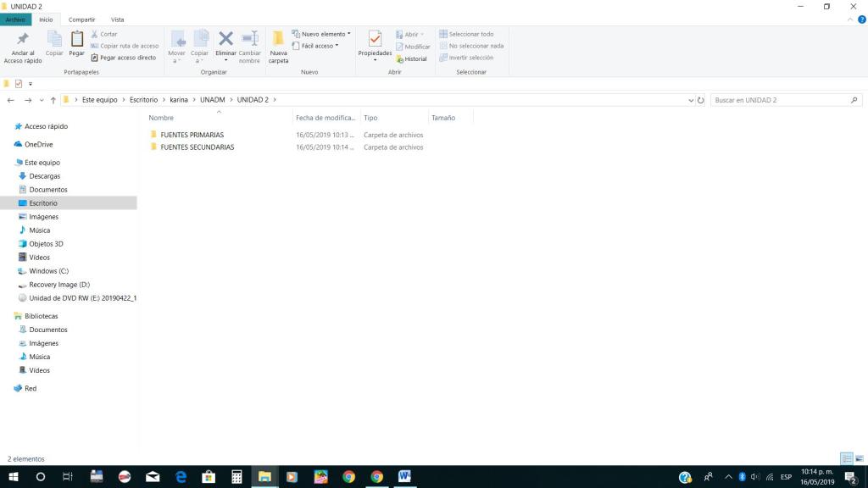The image size is (868, 488).
Task: Open the blue Help icon
Action: pos(862,19)
